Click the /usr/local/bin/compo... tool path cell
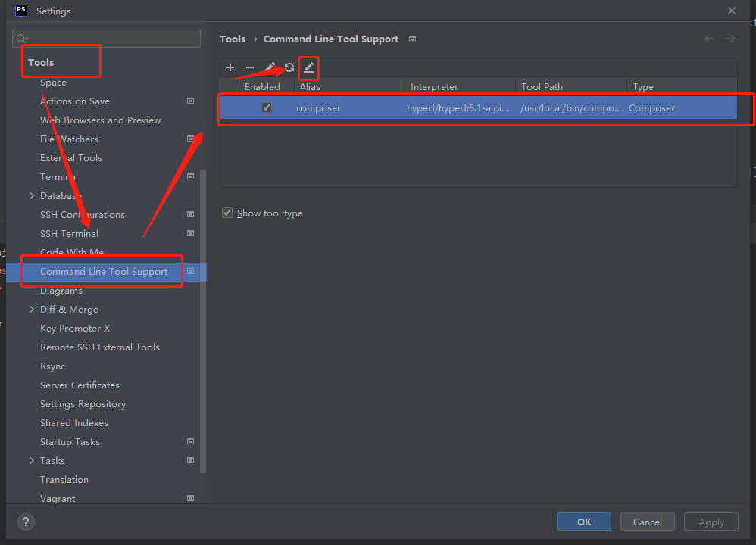The image size is (756, 545). click(x=570, y=108)
